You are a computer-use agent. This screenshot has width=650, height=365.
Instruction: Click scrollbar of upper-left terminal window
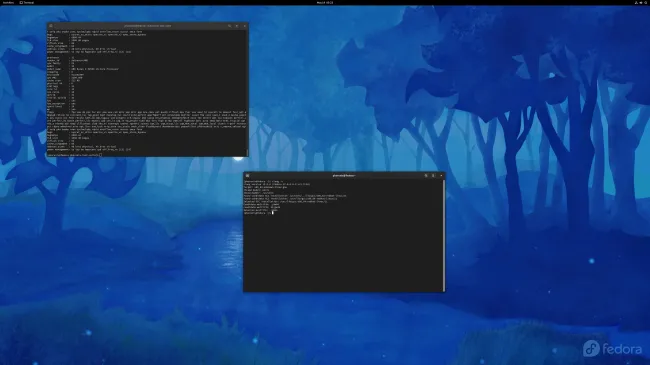click(x=247, y=153)
